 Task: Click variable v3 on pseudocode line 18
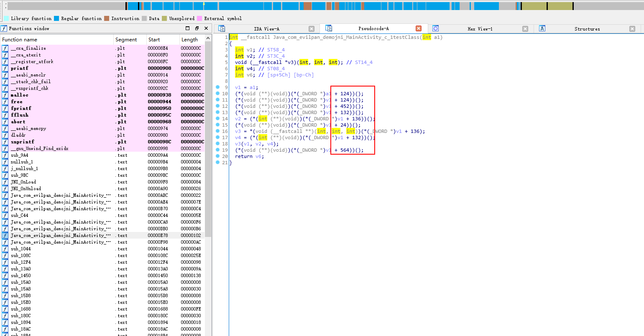point(238,144)
